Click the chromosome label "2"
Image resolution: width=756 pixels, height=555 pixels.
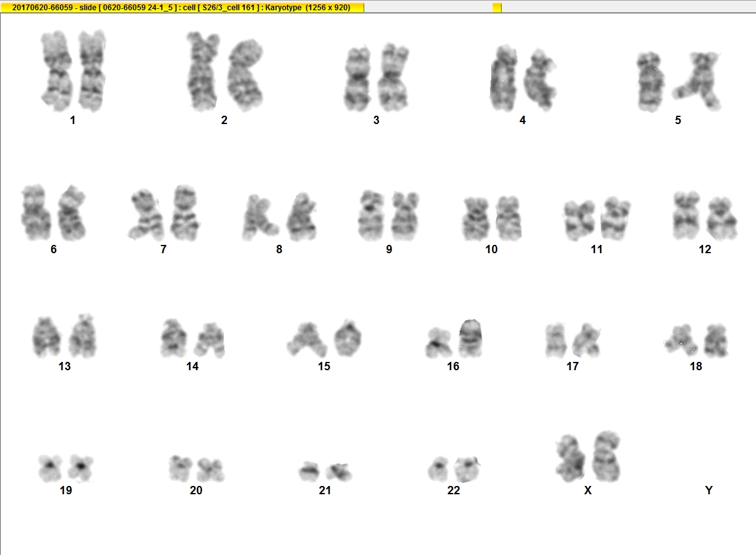[x=224, y=120]
